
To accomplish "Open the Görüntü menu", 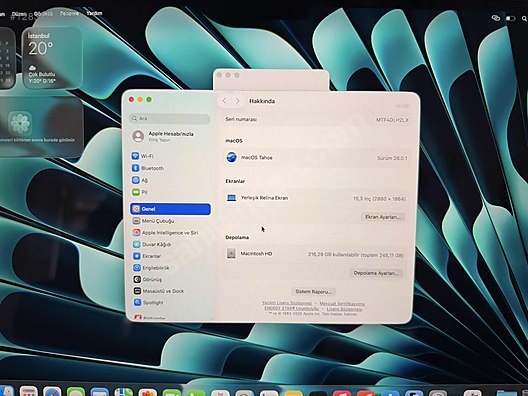I will tap(43, 14).
